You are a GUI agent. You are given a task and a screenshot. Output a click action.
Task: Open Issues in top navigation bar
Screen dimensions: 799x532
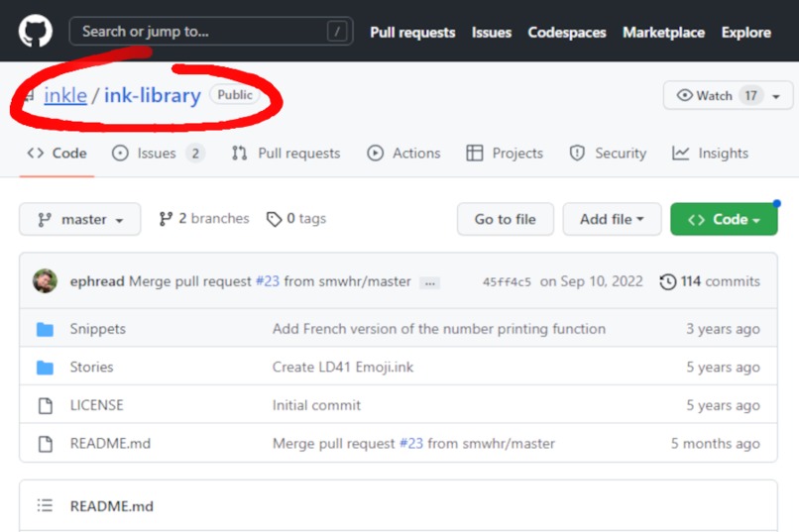click(x=492, y=32)
